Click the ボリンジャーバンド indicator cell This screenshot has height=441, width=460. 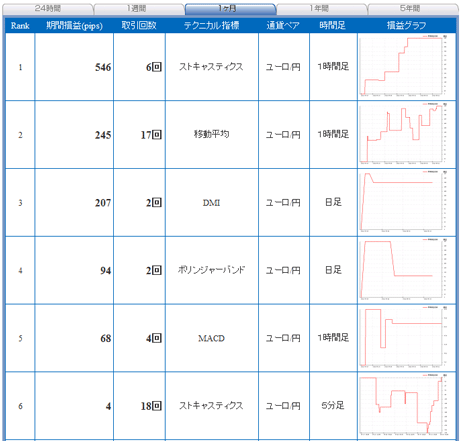point(211,269)
